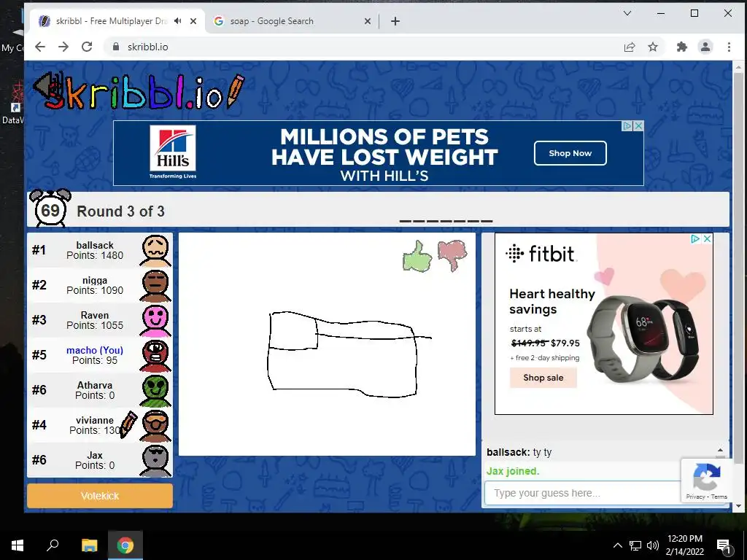Open File Explorer from taskbar
This screenshot has height=560, width=747.
(x=89, y=545)
